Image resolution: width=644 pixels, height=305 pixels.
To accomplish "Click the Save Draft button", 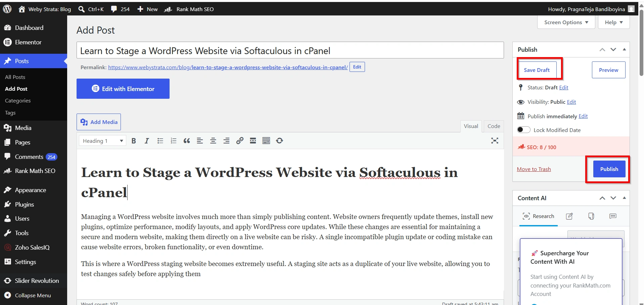I will point(537,70).
